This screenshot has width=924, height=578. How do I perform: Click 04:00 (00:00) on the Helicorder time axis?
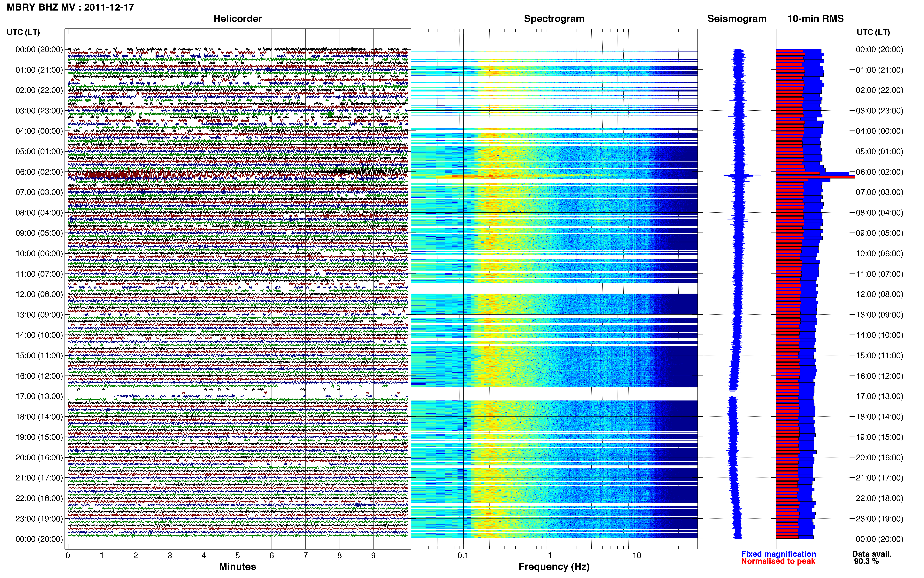tap(39, 131)
